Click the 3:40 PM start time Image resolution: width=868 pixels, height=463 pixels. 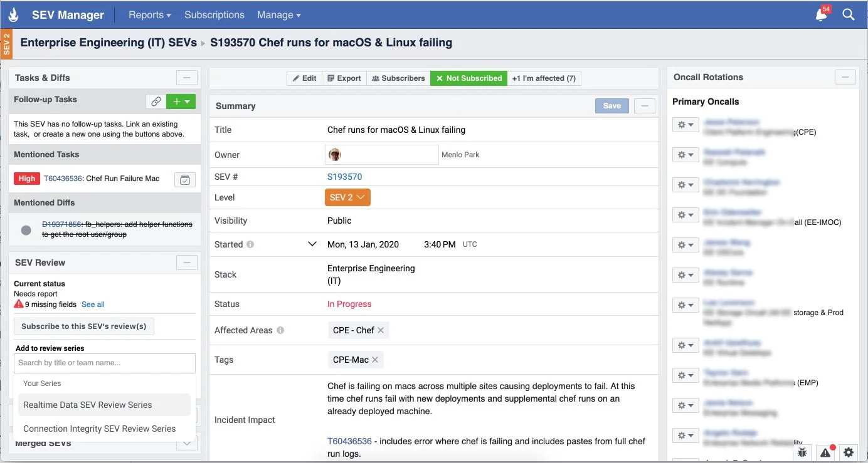click(440, 244)
